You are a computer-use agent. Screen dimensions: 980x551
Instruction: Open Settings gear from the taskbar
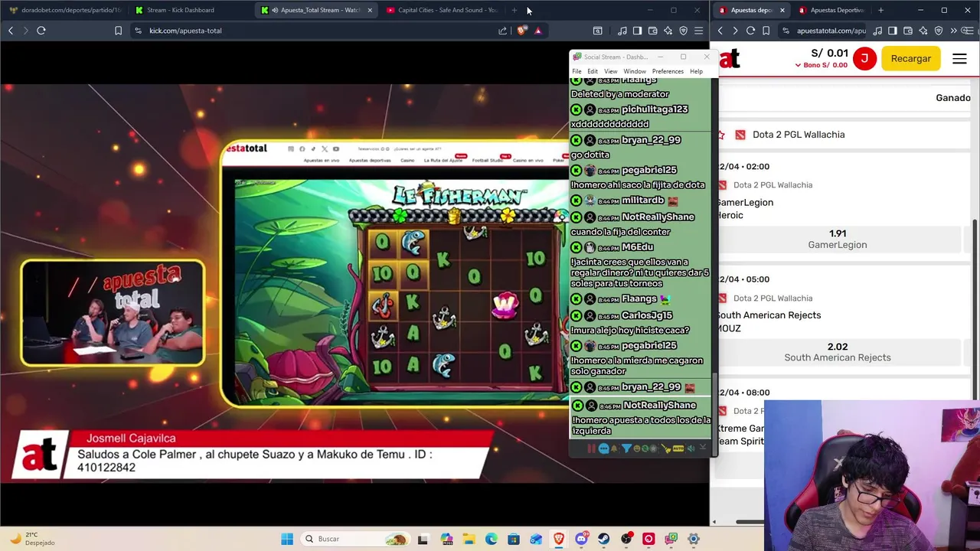tap(694, 539)
